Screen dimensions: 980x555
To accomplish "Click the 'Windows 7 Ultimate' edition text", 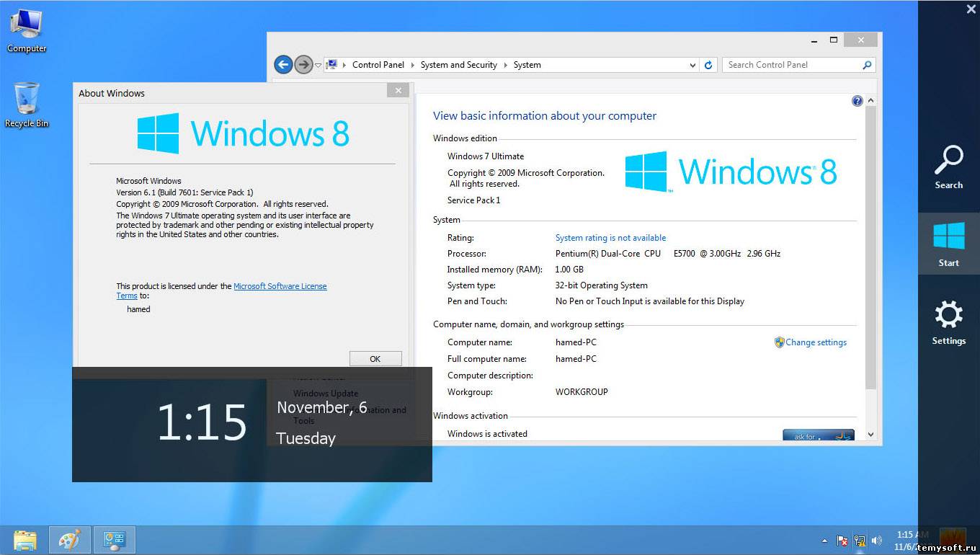I will (x=486, y=156).
